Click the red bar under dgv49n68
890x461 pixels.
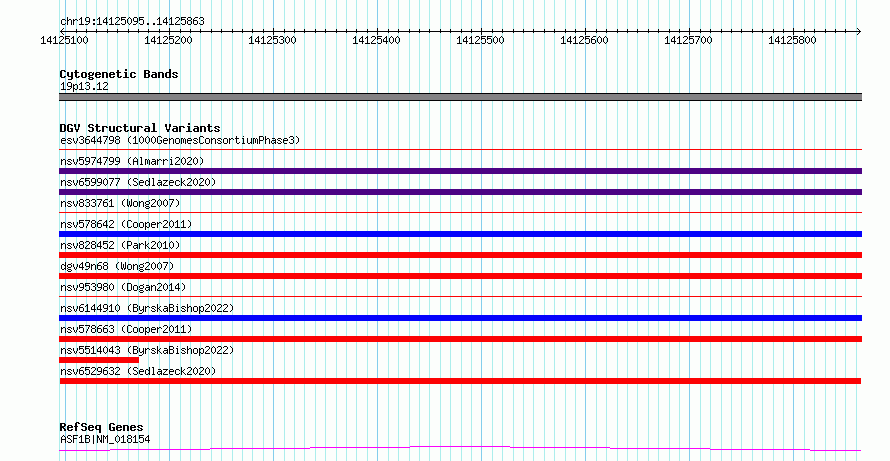pyautogui.click(x=460, y=276)
